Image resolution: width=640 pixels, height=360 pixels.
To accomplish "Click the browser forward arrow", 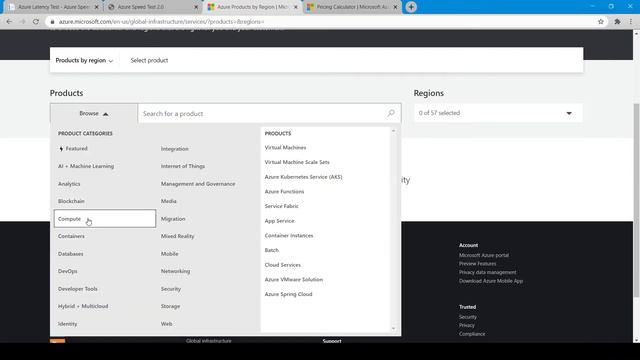I will pos(22,22).
